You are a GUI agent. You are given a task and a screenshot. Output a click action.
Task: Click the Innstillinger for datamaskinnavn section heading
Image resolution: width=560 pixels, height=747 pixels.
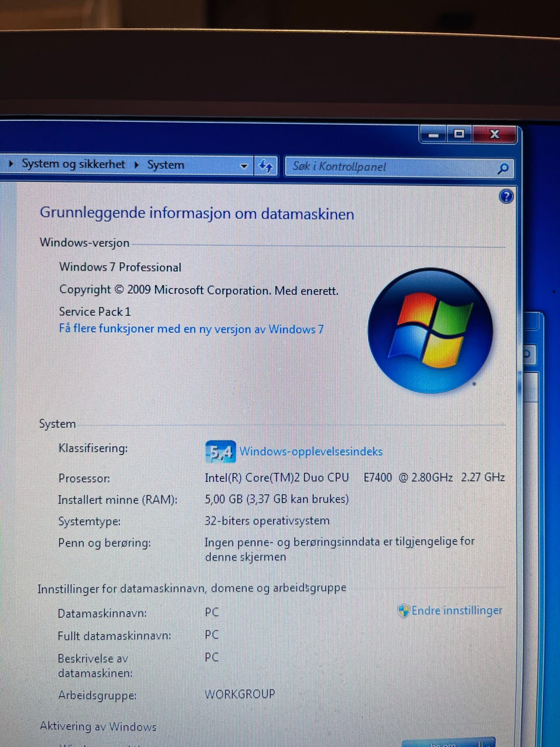pyautogui.click(x=192, y=588)
